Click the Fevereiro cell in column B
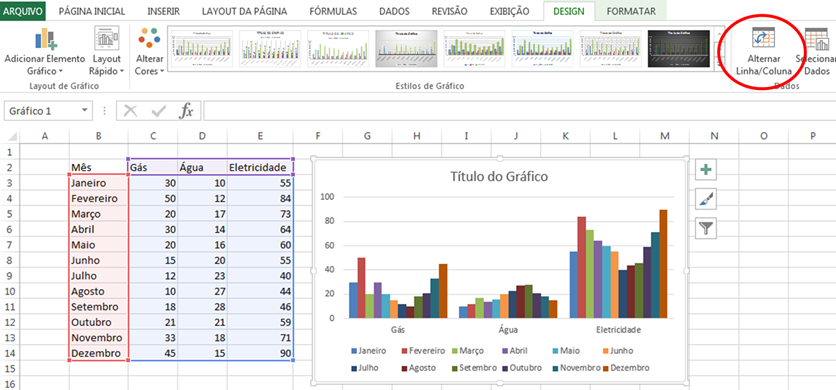The width and height of the screenshot is (836, 390). (98, 198)
